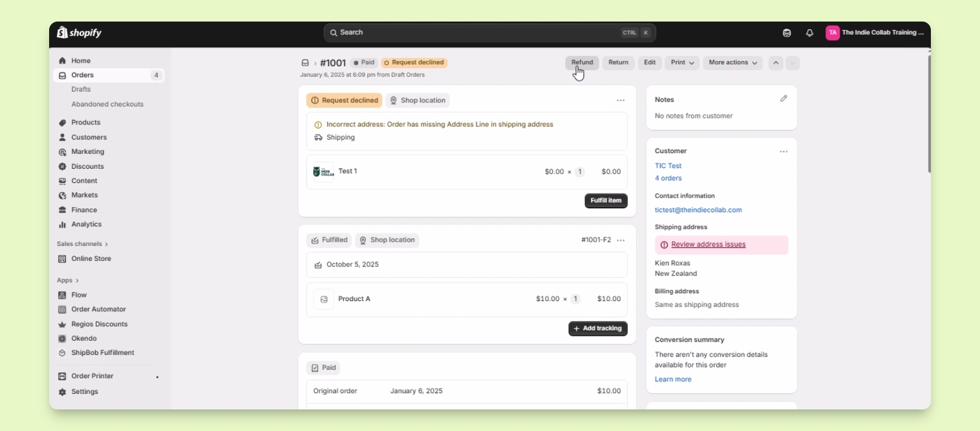The image size is (980, 431).
Task: Click the Content icon in the sidebar
Action: click(x=62, y=181)
